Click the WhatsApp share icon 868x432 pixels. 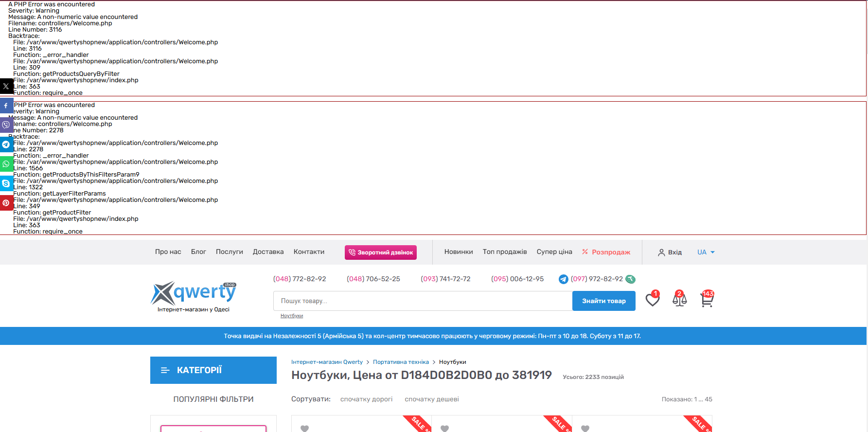[x=6, y=164]
